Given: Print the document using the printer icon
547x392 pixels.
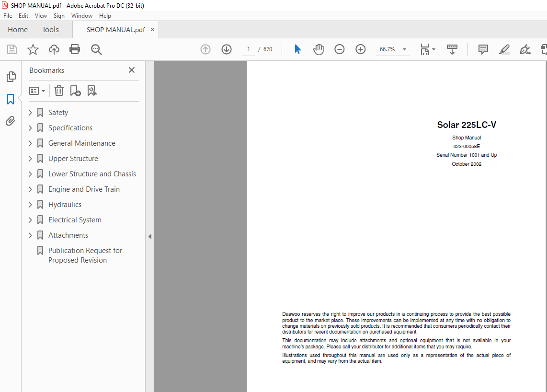Looking at the screenshot, I should coord(75,49).
